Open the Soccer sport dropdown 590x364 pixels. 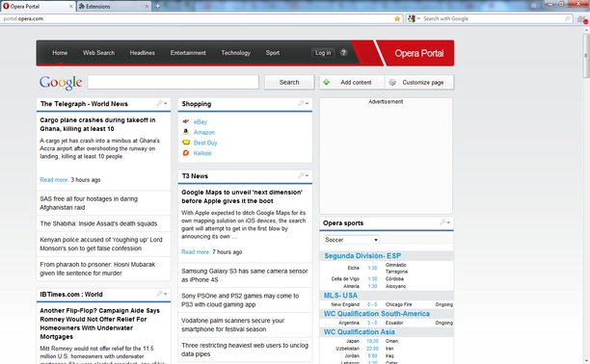pos(352,240)
